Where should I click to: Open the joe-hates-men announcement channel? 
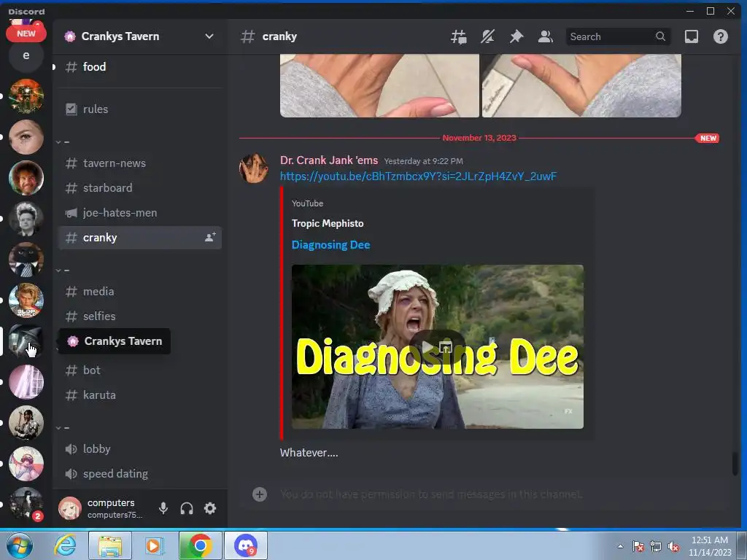(x=139, y=213)
